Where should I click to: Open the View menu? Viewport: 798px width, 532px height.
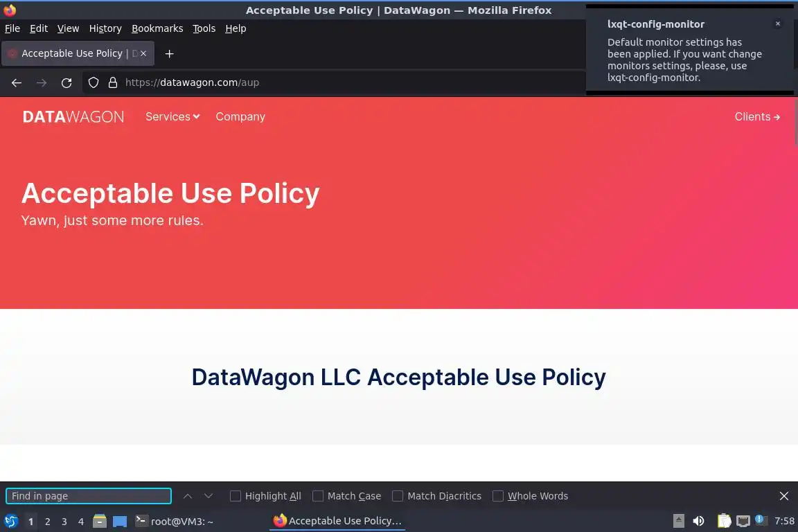[x=68, y=28]
